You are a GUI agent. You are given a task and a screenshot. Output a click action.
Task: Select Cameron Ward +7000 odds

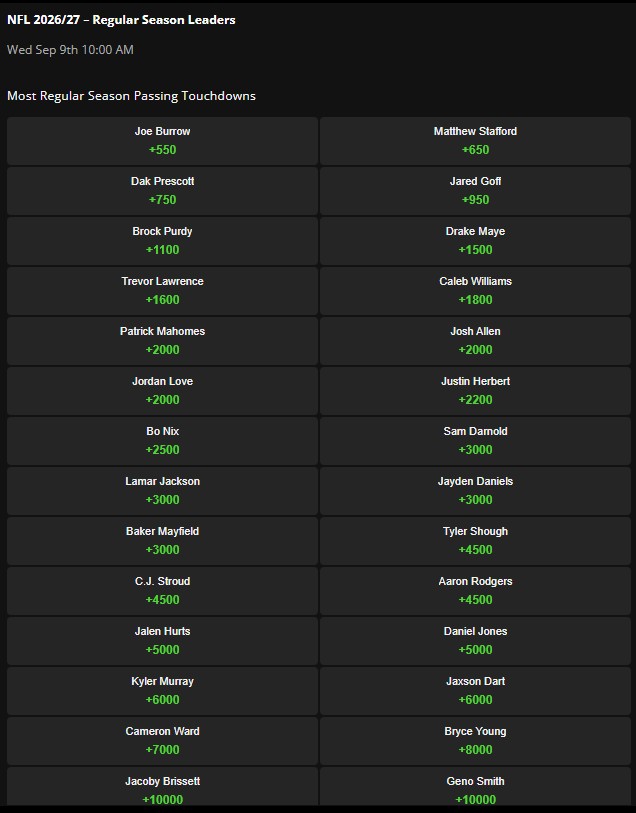[x=162, y=741]
